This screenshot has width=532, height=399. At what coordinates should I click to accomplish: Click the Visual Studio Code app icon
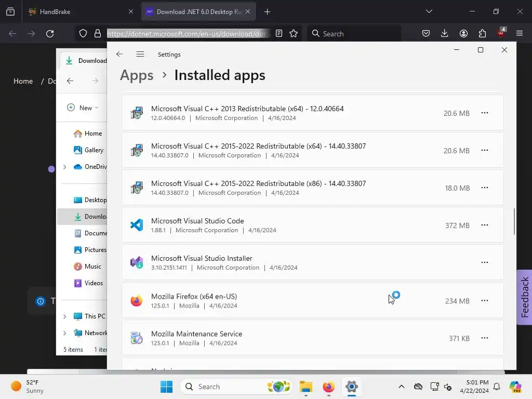[137, 225]
